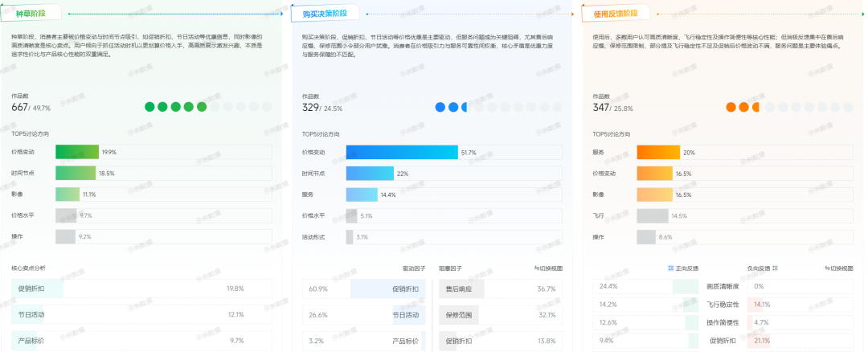The height and width of the screenshot is (352, 868).
Task: Click 切换视图 in the purchase decision panel
Action: pos(548,268)
